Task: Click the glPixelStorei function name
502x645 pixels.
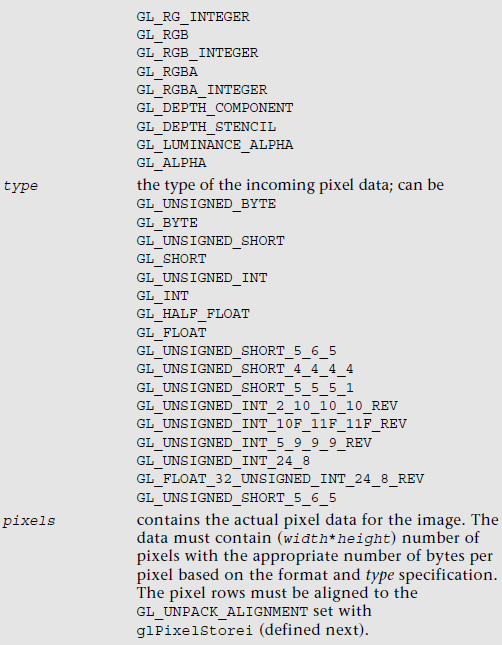Action: click(195, 631)
